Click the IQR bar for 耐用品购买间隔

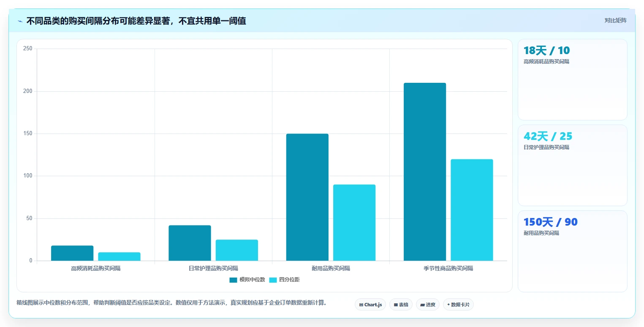click(x=354, y=223)
